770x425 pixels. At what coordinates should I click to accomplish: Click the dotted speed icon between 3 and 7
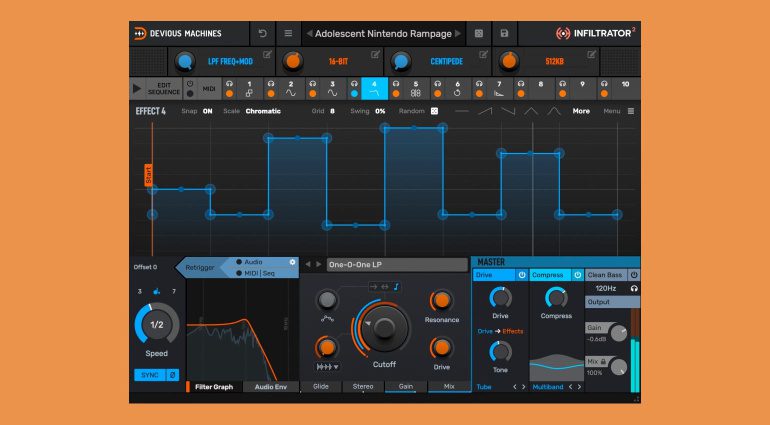click(157, 291)
